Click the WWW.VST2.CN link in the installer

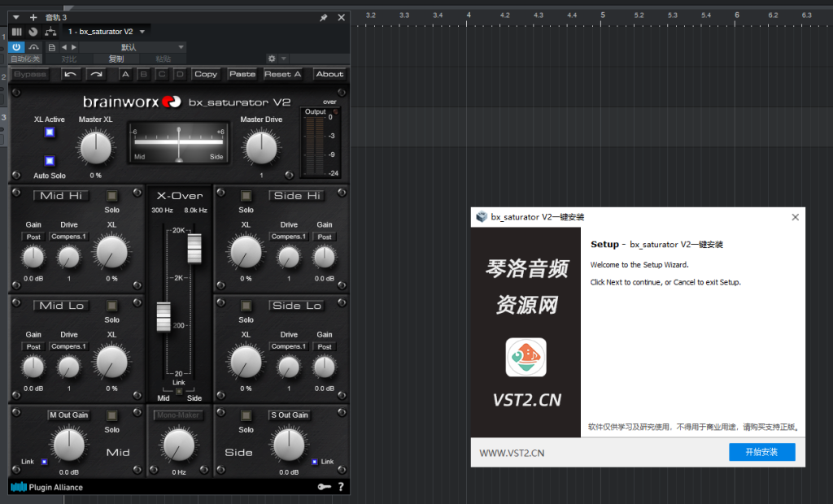click(512, 451)
